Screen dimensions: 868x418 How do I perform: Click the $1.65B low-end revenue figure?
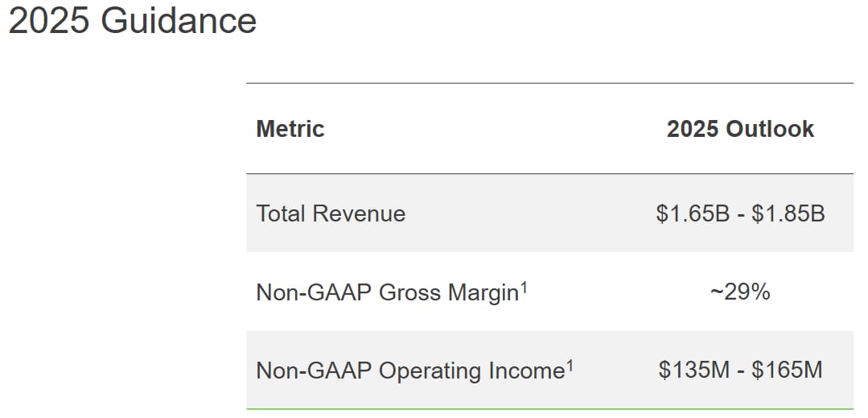click(x=692, y=213)
